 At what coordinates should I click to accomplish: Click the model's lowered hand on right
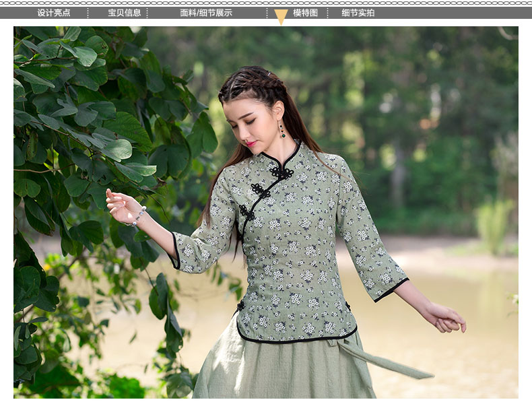click(x=443, y=317)
